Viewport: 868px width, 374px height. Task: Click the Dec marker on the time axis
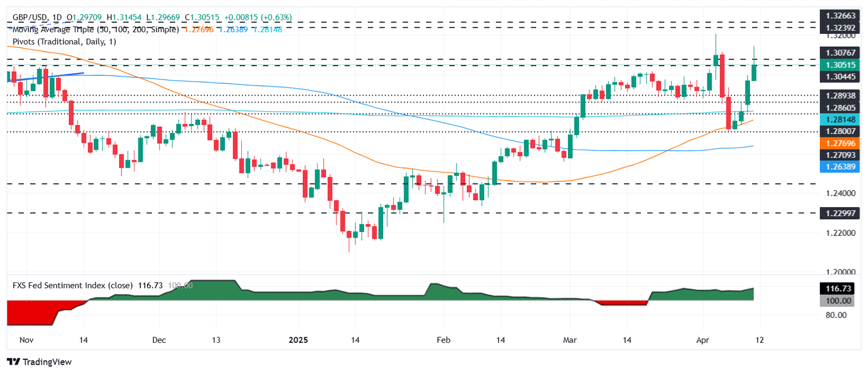coord(159,341)
